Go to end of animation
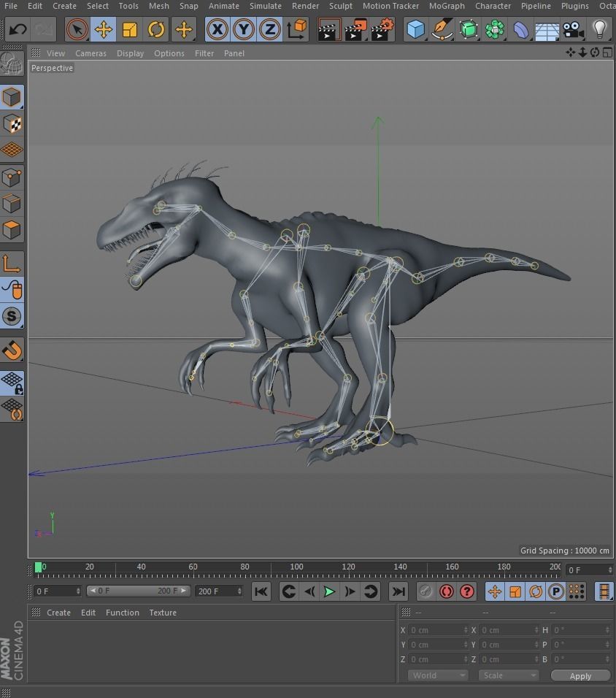The height and width of the screenshot is (698, 616). pos(398,591)
